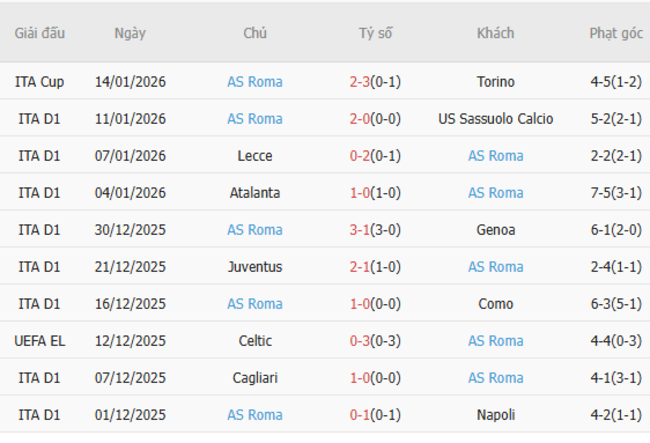Click US Sassuolo Calcio team name
Viewport: 650px width, 443px height.
[x=496, y=119]
